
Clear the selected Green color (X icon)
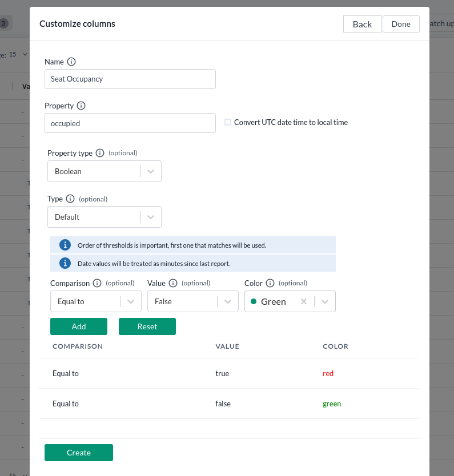coord(304,301)
